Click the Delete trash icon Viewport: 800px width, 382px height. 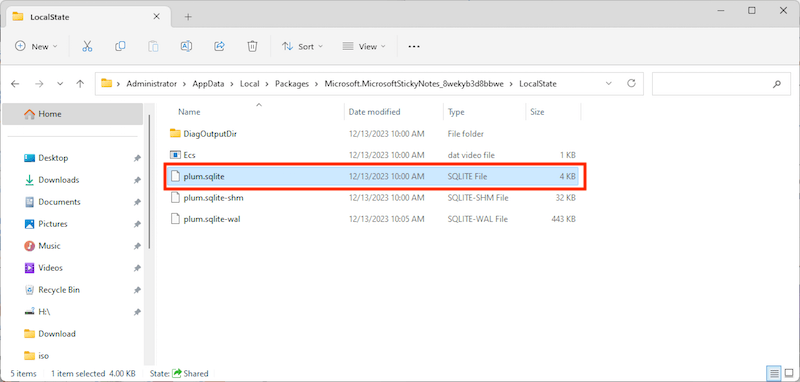click(252, 46)
